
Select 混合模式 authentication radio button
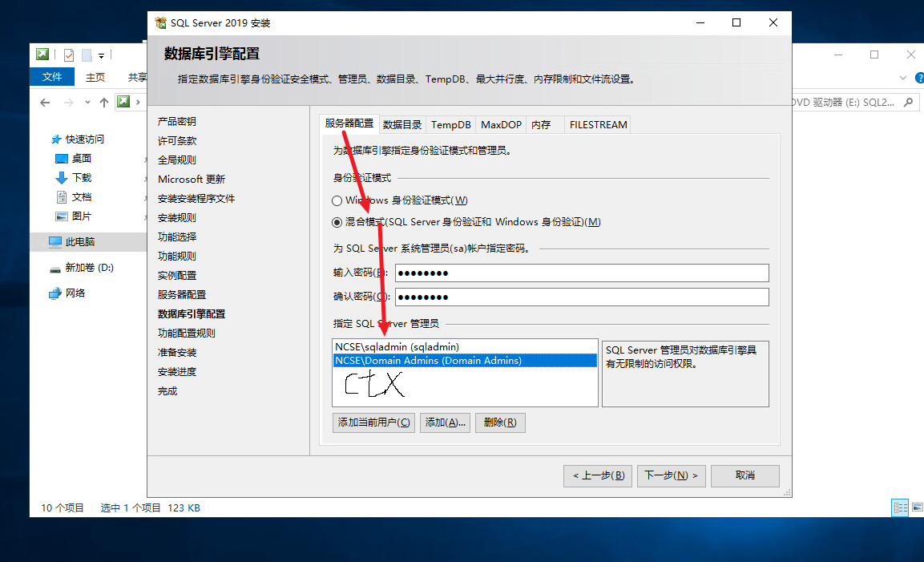(x=337, y=222)
